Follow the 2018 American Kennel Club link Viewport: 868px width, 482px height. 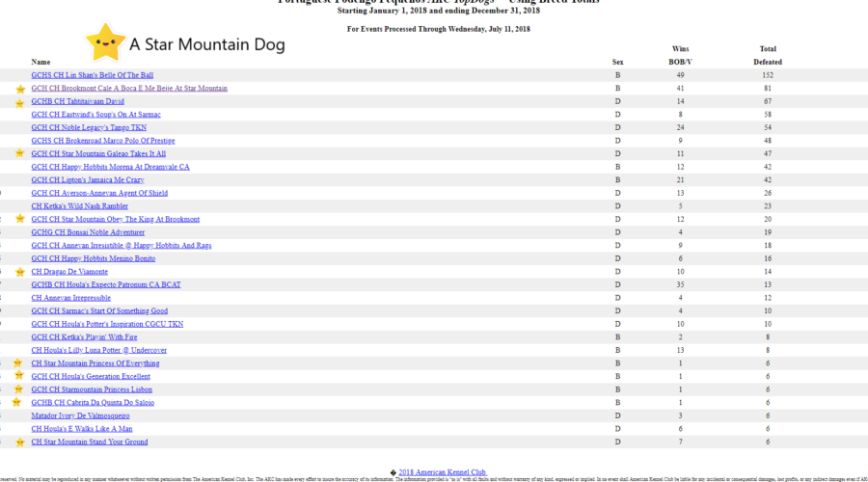(443, 472)
